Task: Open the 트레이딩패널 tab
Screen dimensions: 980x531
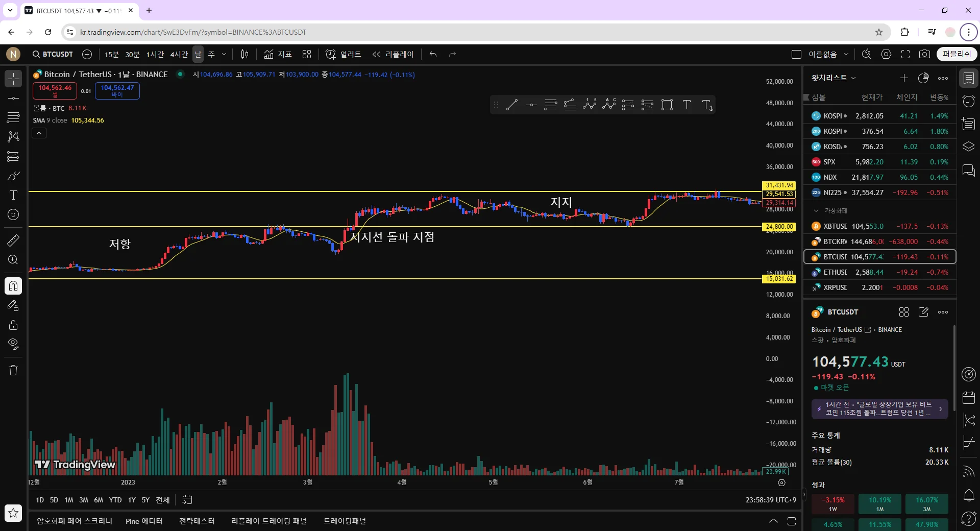Action: 345,521
